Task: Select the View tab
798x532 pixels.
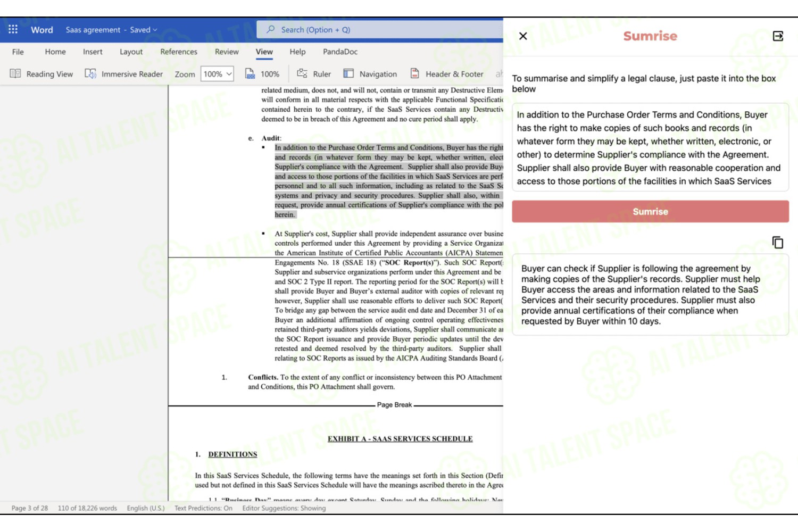Action: (x=264, y=52)
